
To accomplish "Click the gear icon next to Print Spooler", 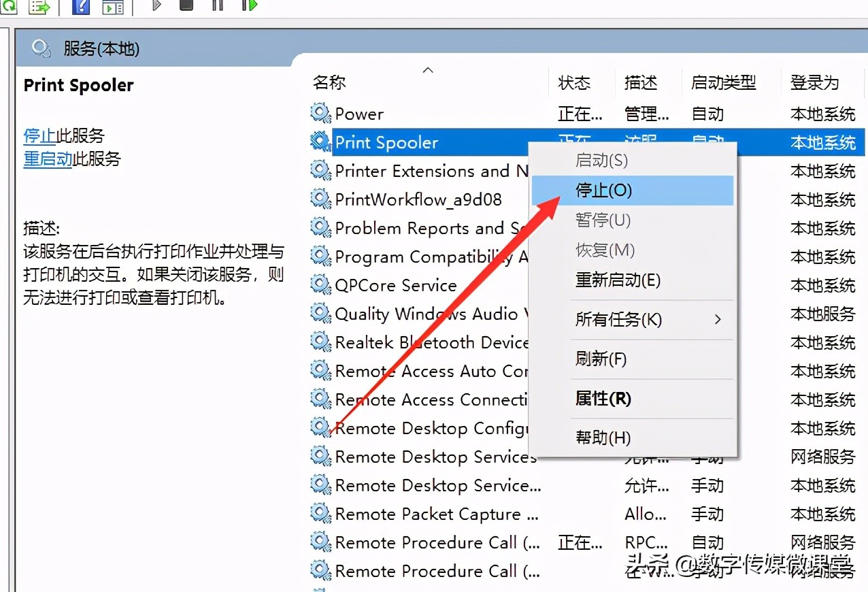I will 320,142.
